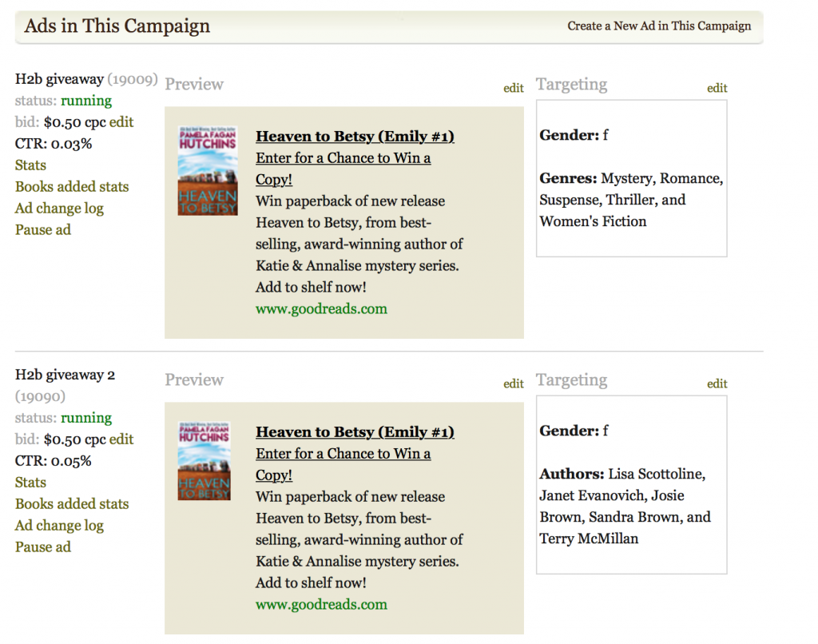
Task: Pause the H2b giveaway ad
Action: pyautogui.click(x=43, y=229)
